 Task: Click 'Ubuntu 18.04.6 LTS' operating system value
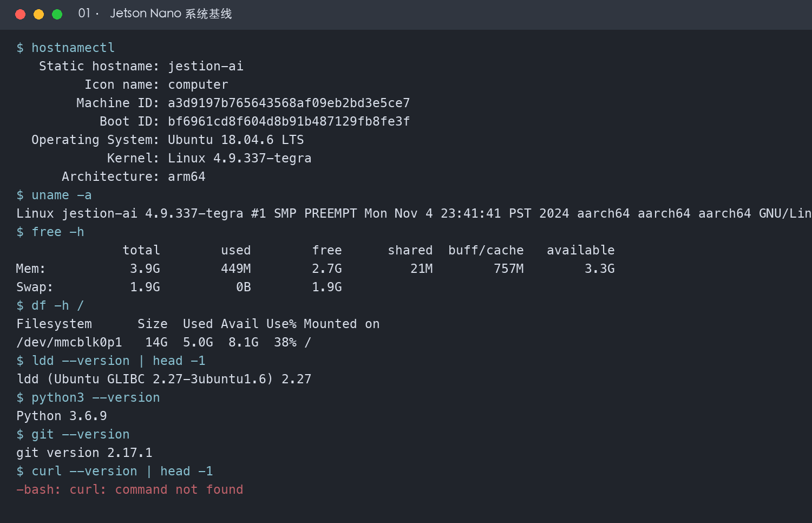[236, 140]
